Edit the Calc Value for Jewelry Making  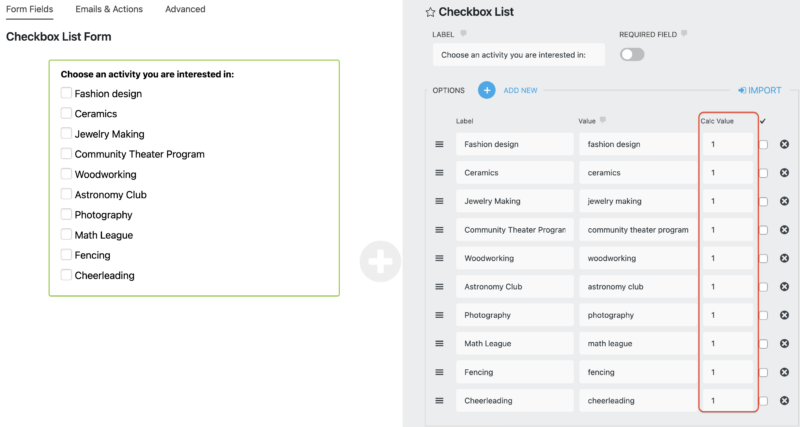click(x=728, y=201)
